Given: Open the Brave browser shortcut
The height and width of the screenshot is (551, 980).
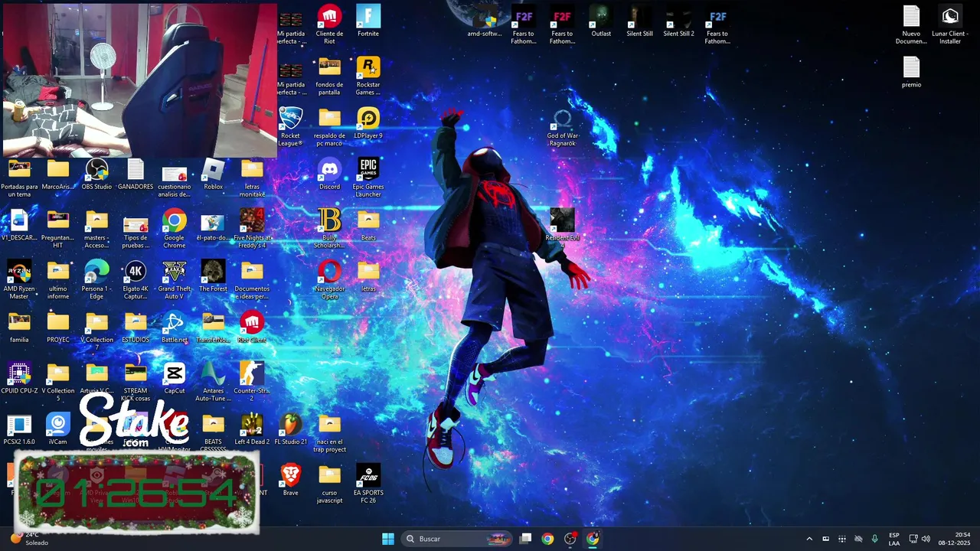Looking at the screenshot, I should pos(290,480).
